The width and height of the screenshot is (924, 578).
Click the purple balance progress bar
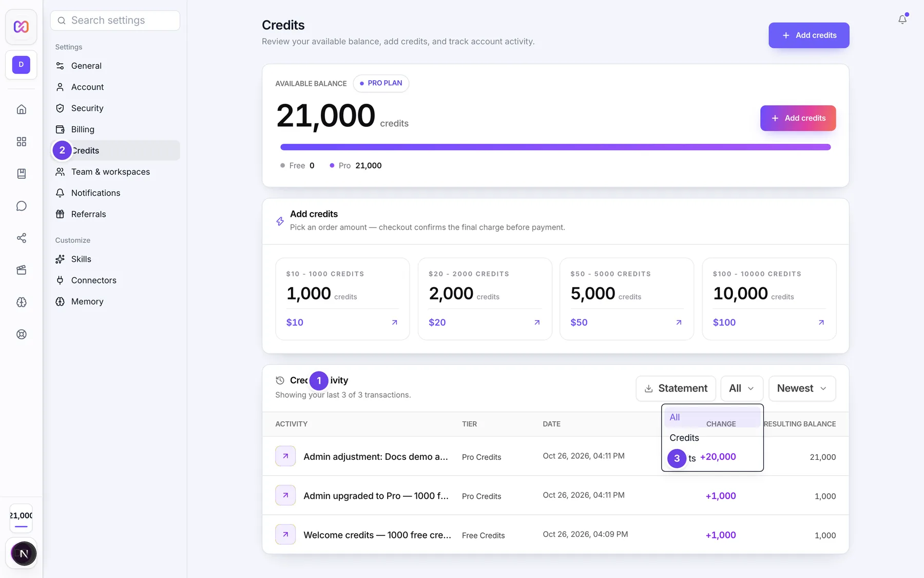coord(555,147)
